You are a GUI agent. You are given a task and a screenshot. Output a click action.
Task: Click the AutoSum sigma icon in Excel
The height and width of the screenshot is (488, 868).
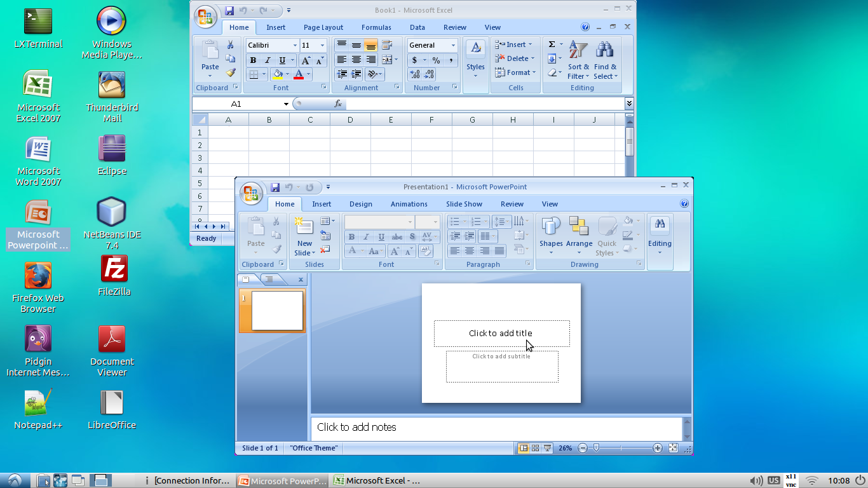click(552, 44)
